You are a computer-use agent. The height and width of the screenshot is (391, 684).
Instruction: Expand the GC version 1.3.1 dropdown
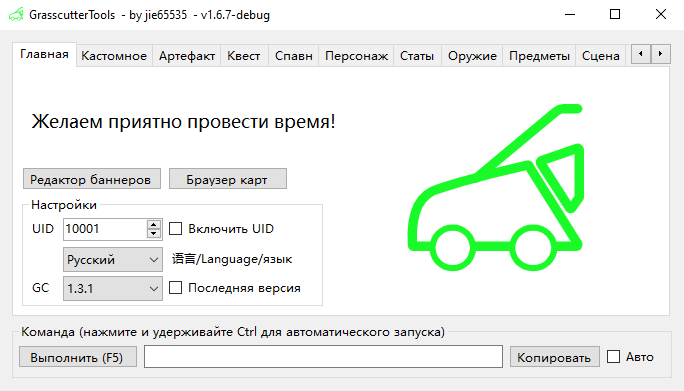pyautogui.click(x=113, y=288)
